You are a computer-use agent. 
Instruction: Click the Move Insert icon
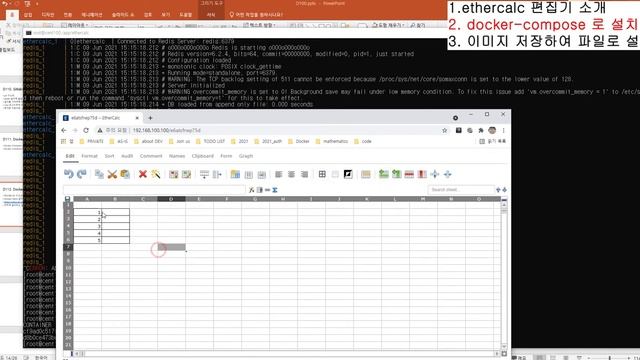(x=261, y=174)
